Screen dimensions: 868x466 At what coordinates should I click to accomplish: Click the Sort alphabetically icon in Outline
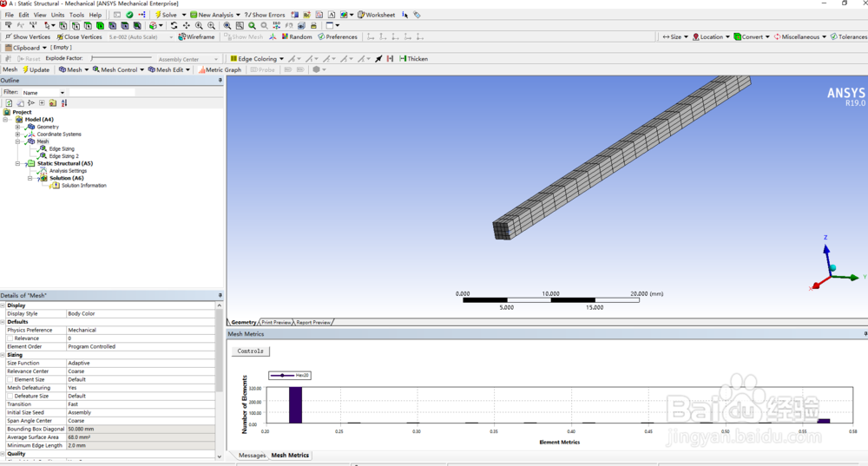click(64, 103)
